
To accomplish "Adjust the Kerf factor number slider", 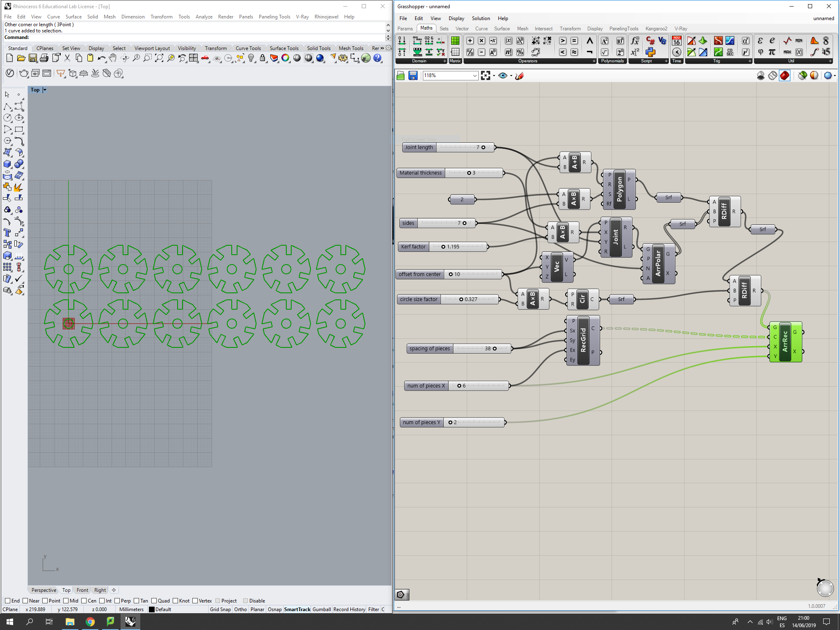I will coord(443,247).
